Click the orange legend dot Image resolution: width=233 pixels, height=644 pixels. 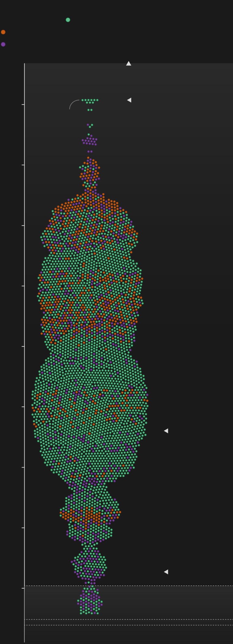3,32
